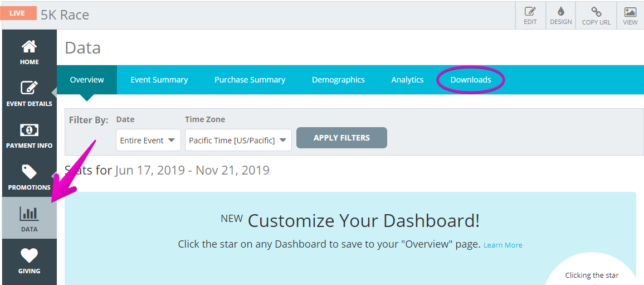Open Promotions tag icon

click(29, 172)
